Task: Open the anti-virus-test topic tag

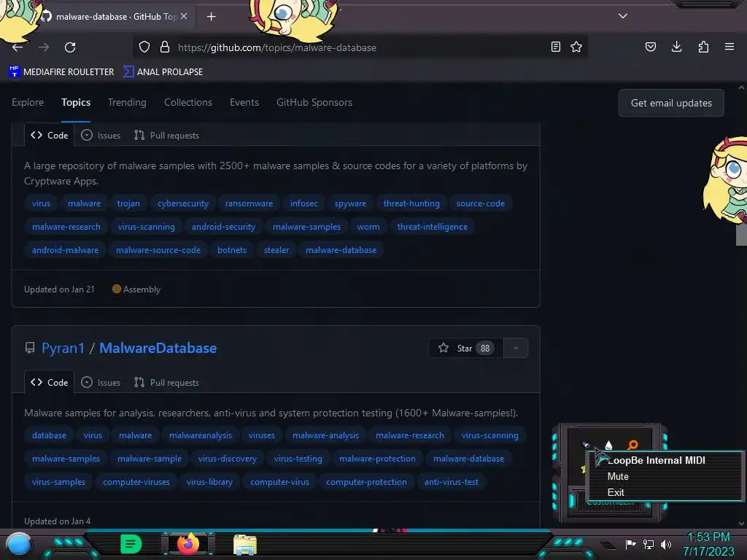Action: tap(452, 482)
